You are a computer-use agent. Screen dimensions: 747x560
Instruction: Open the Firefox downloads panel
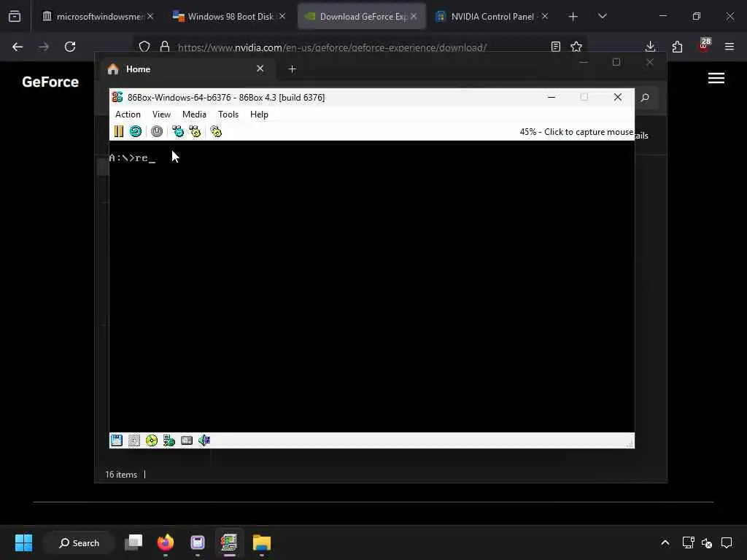pos(650,47)
